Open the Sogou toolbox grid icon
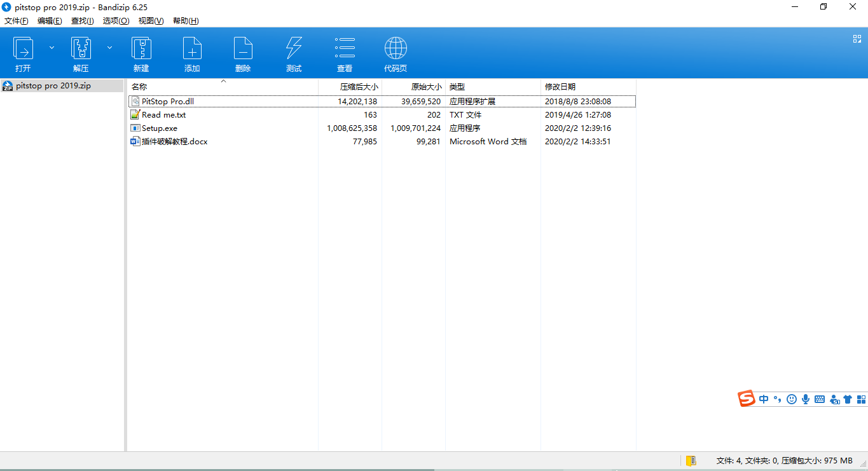This screenshot has width=868, height=471. pos(862,399)
